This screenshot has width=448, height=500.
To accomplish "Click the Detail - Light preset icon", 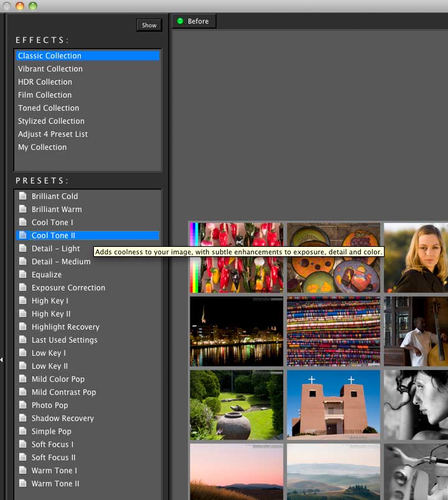I will (x=22, y=248).
